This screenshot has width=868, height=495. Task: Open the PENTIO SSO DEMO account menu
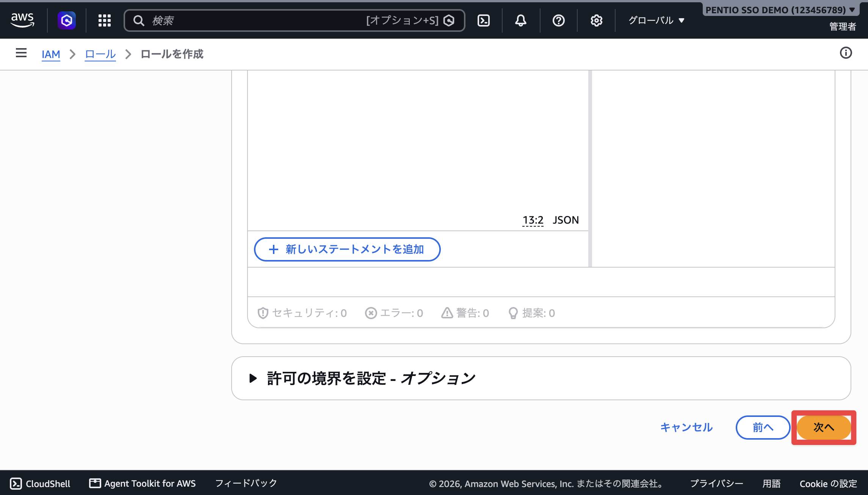click(x=780, y=10)
